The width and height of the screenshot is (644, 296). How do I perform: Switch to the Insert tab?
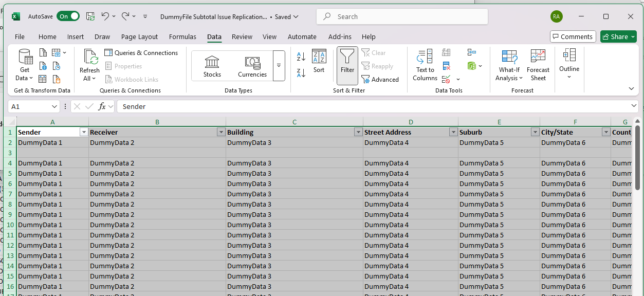(76, 37)
